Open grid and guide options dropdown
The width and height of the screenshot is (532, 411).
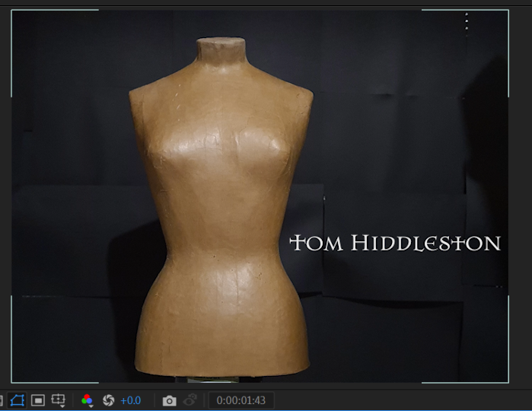59,400
